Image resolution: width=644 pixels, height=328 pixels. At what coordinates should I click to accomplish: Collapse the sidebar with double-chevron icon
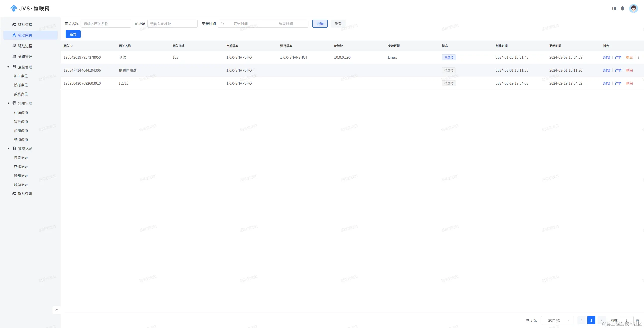[x=57, y=310]
